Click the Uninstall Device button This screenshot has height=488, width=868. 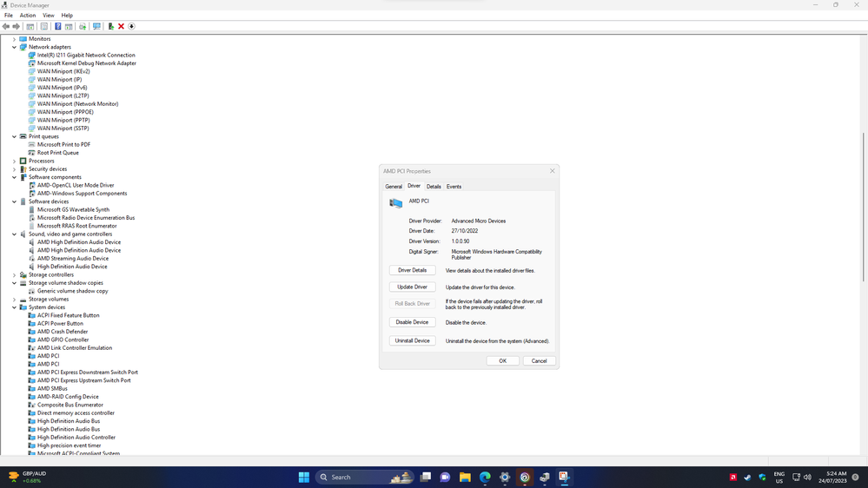413,340
